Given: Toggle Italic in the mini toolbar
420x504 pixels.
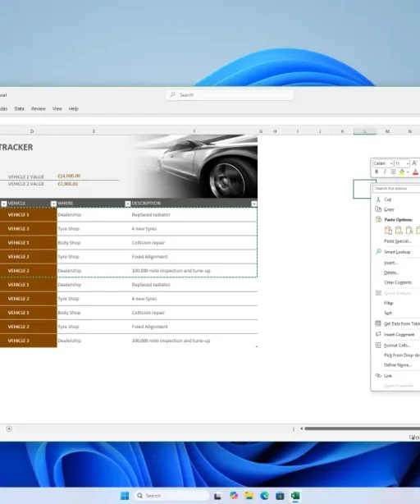Looking at the screenshot, I should tap(385, 172).
